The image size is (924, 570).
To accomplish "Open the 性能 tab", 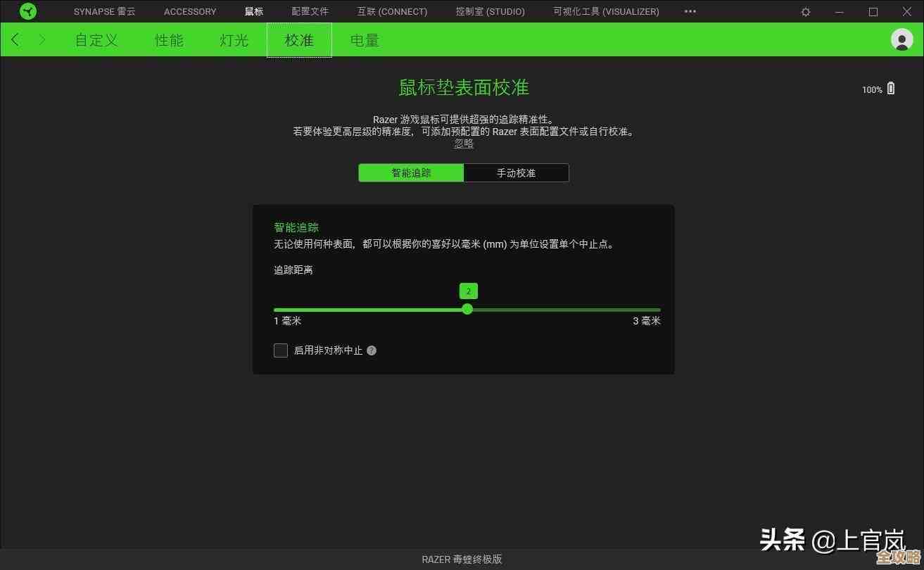I will coord(169,40).
